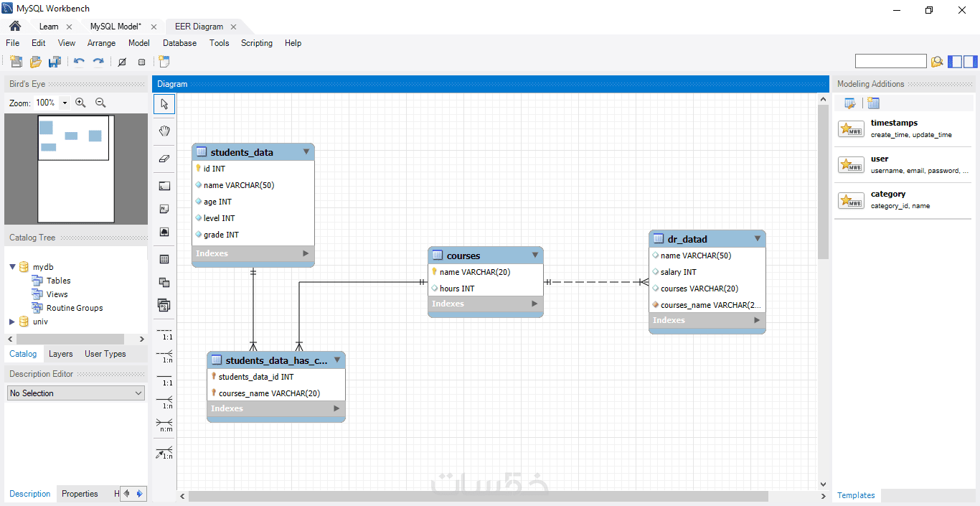The width and height of the screenshot is (980, 506).
Task: Open the Zoom percentage dropdown
Action: pyautogui.click(x=65, y=103)
